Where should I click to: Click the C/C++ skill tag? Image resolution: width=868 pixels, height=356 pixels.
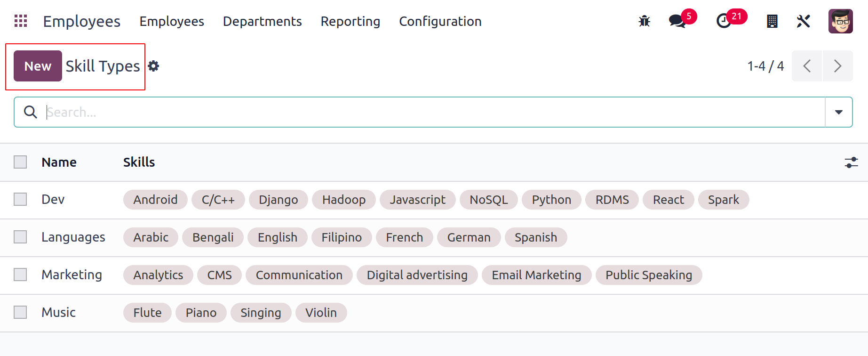point(218,200)
